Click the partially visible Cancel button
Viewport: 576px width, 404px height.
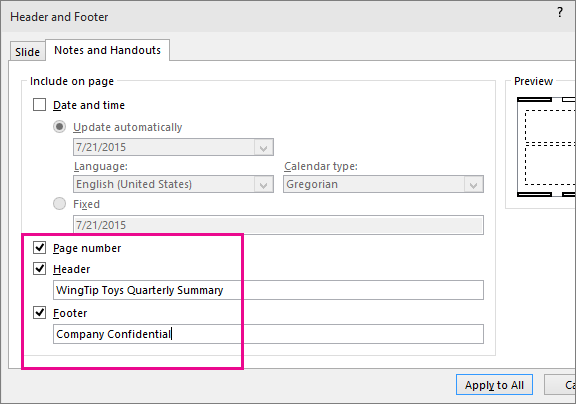tap(560, 385)
